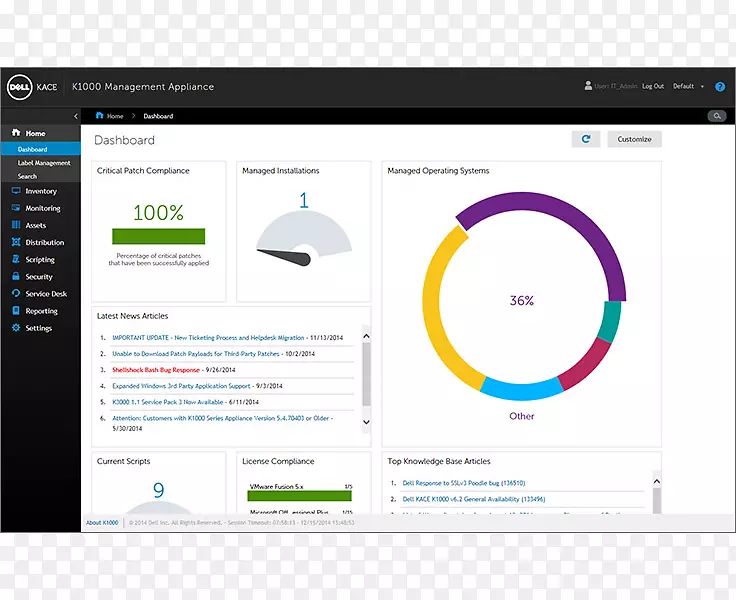736x600 pixels.
Task: Open Unable to Download Patch Payloads article
Action: coord(195,354)
